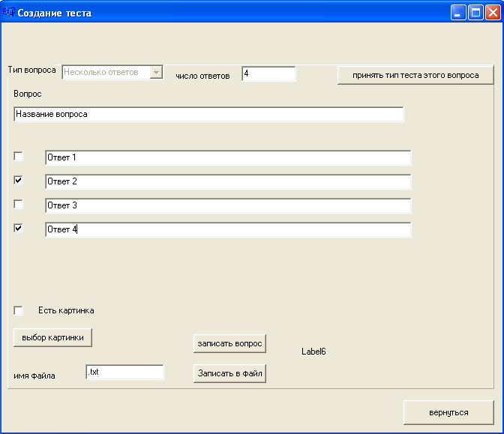Maximize the Создание теста window

475,13
